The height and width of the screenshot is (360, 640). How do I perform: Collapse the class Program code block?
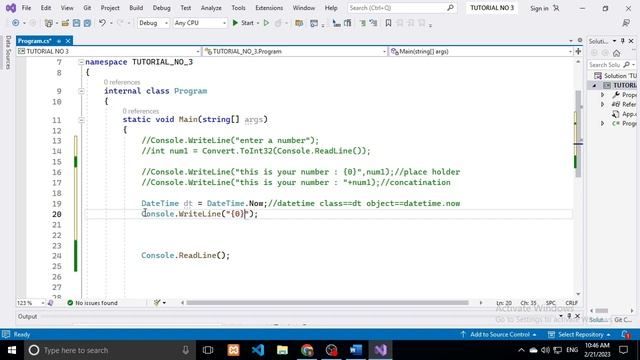pos(81,91)
